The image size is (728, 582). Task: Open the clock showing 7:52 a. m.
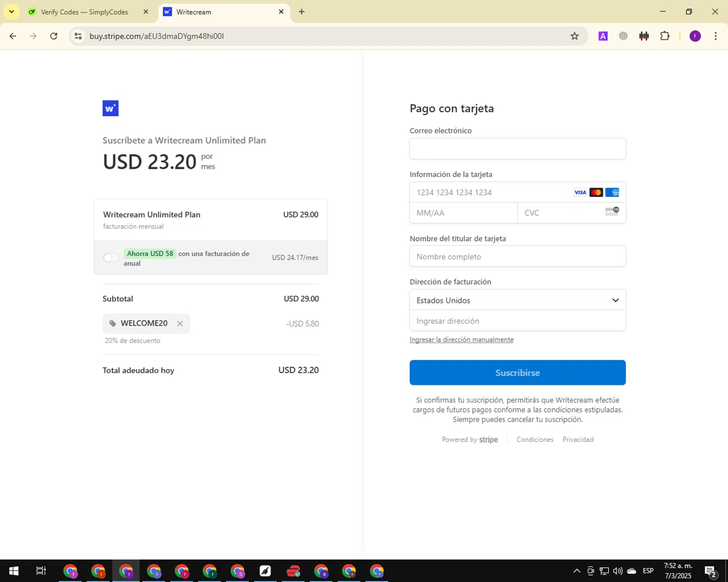678,571
